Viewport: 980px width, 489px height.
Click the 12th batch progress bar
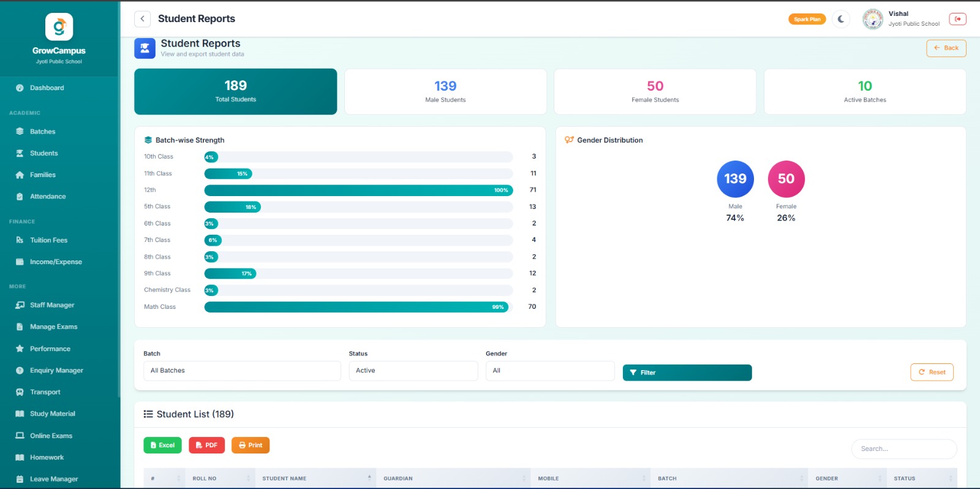point(358,190)
